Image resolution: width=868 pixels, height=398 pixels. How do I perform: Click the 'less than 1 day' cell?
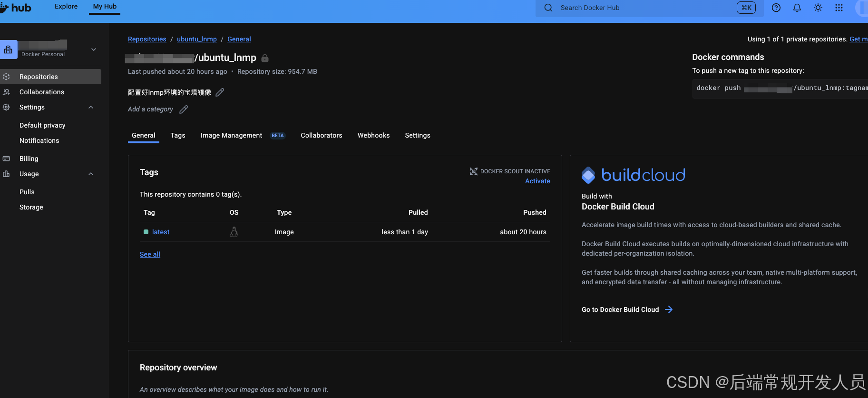pos(405,232)
